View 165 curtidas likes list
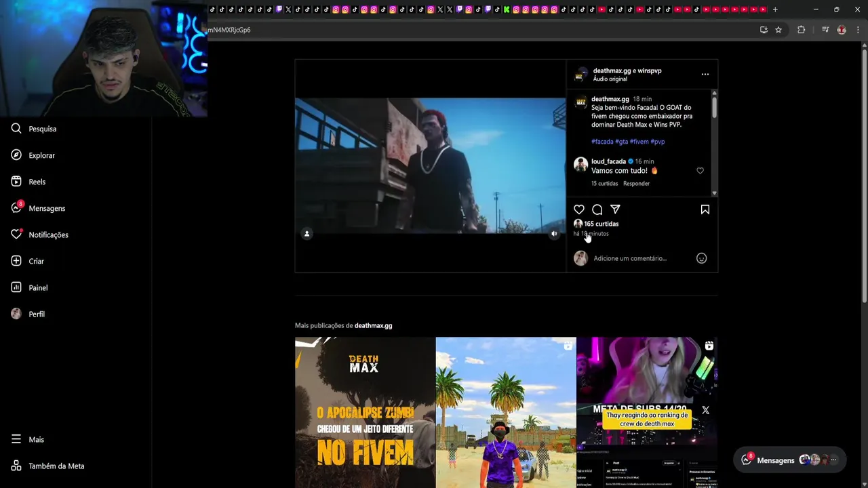The height and width of the screenshot is (488, 868). 601,224
